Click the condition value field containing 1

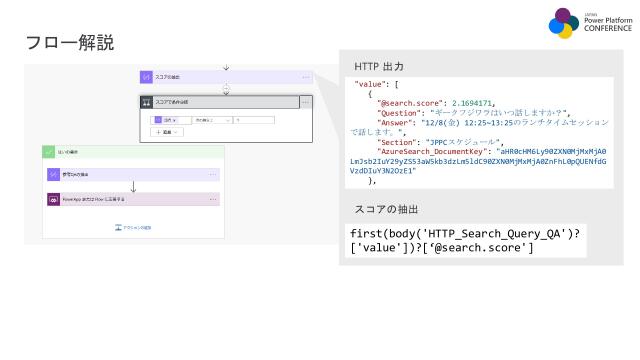click(x=254, y=120)
